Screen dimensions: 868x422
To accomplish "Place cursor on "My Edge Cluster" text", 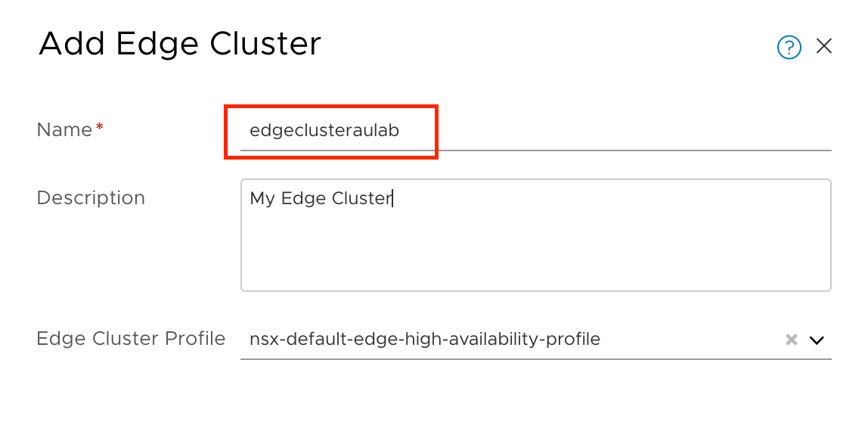I will coord(321,199).
